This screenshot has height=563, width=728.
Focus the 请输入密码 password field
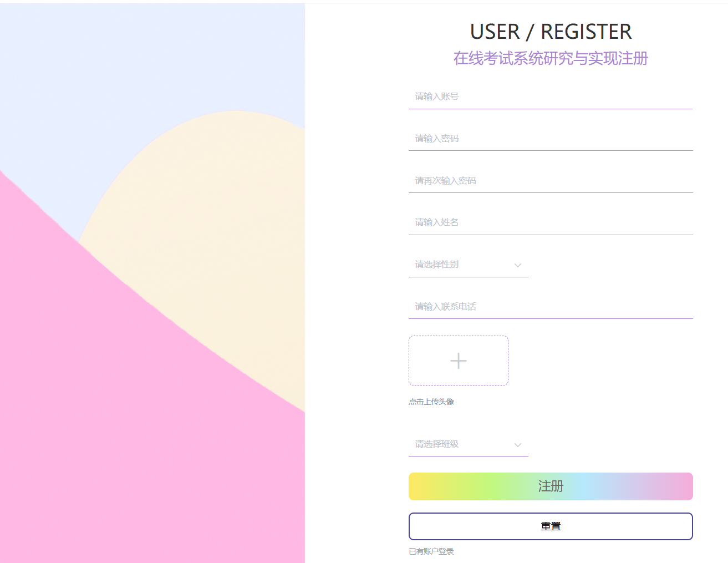(x=551, y=139)
